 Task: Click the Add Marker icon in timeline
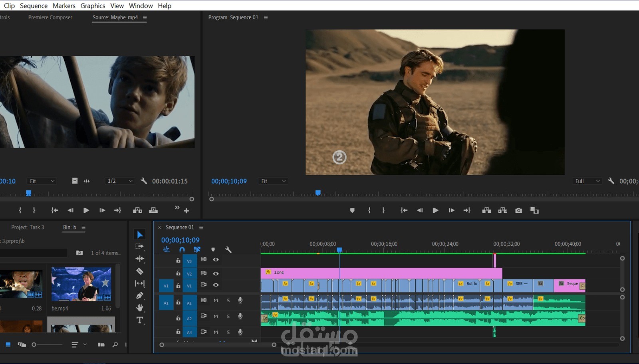click(213, 250)
